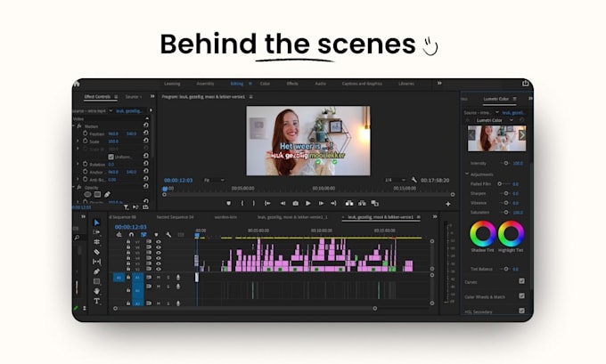Select the free draw bezier mask pen
Image resolution: width=606 pixels, height=364 pixels.
[x=107, y=194]
